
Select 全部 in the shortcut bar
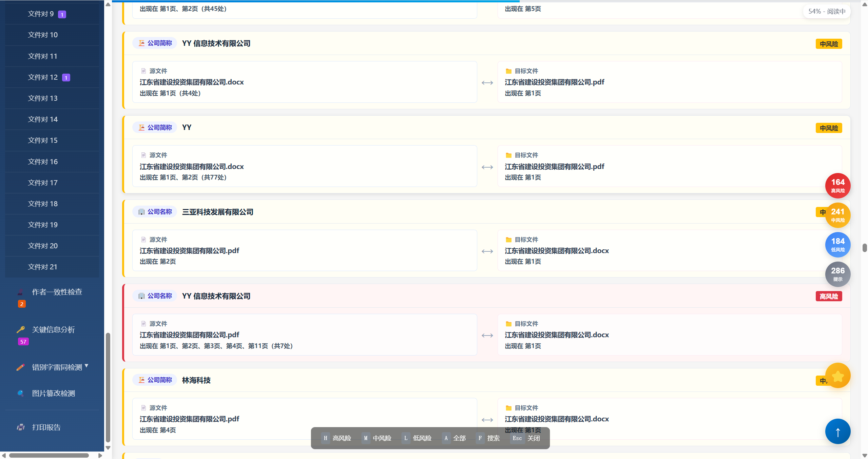point(454,438)
